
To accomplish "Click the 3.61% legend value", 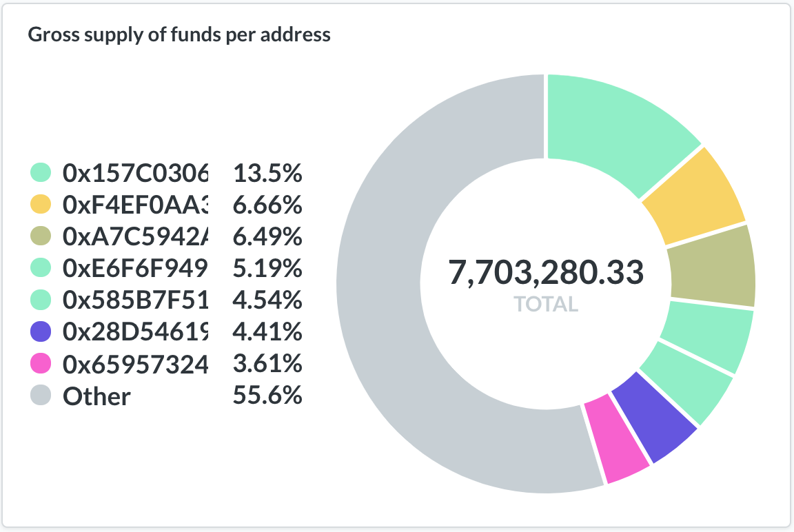I will 267,364.
